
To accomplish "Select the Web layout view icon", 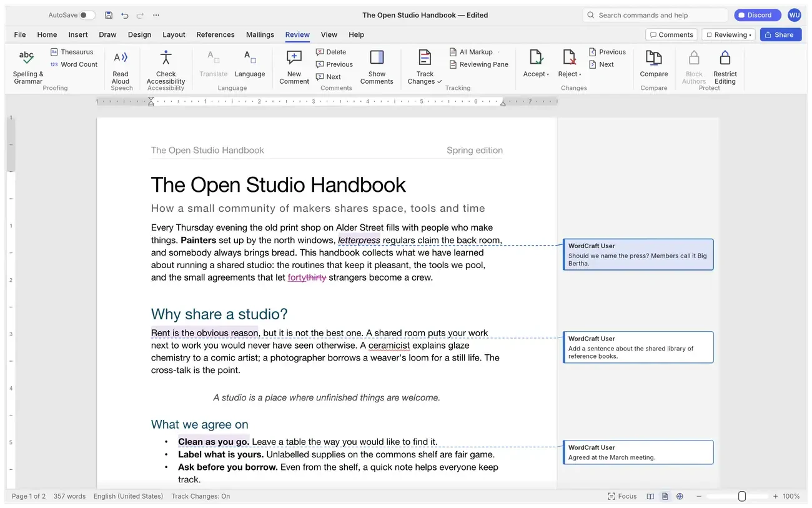I will [680, 496].
